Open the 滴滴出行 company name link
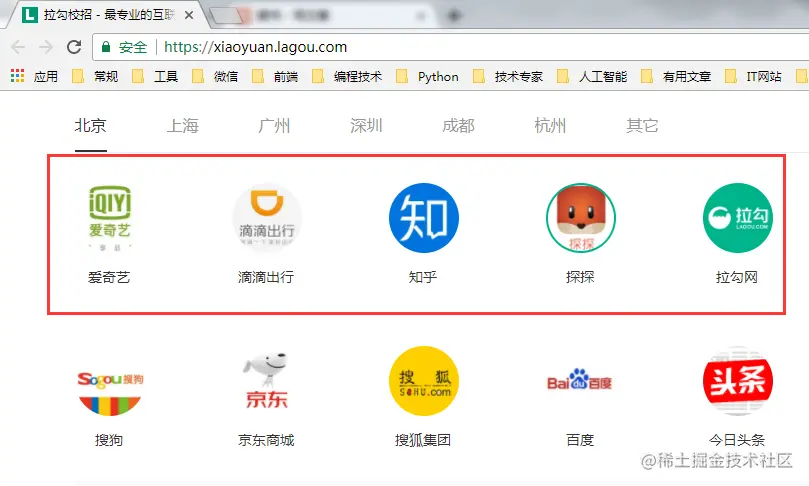This screenshot has width=809, height=486. [266, 277]
